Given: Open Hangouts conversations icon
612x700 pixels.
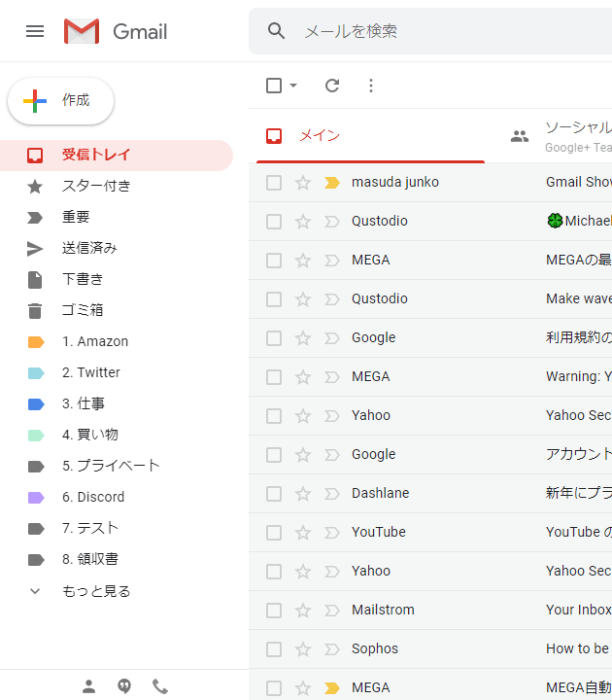Looking at the screenshot, I should (124, 686).
